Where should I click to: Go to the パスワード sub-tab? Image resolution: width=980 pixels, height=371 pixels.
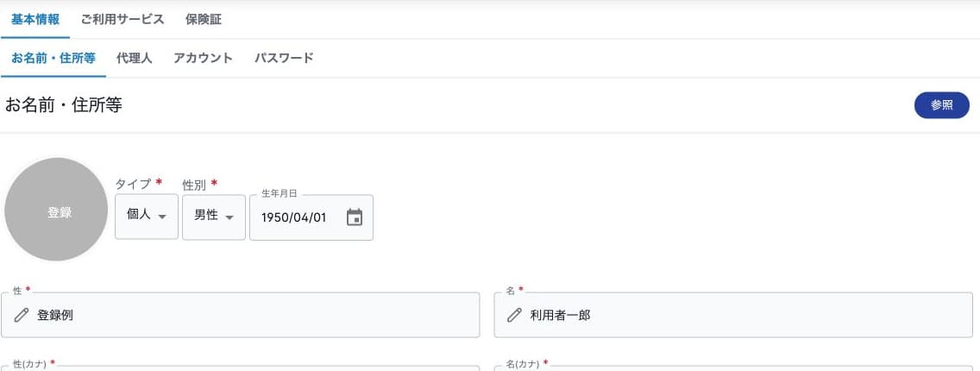pos(284,58)
